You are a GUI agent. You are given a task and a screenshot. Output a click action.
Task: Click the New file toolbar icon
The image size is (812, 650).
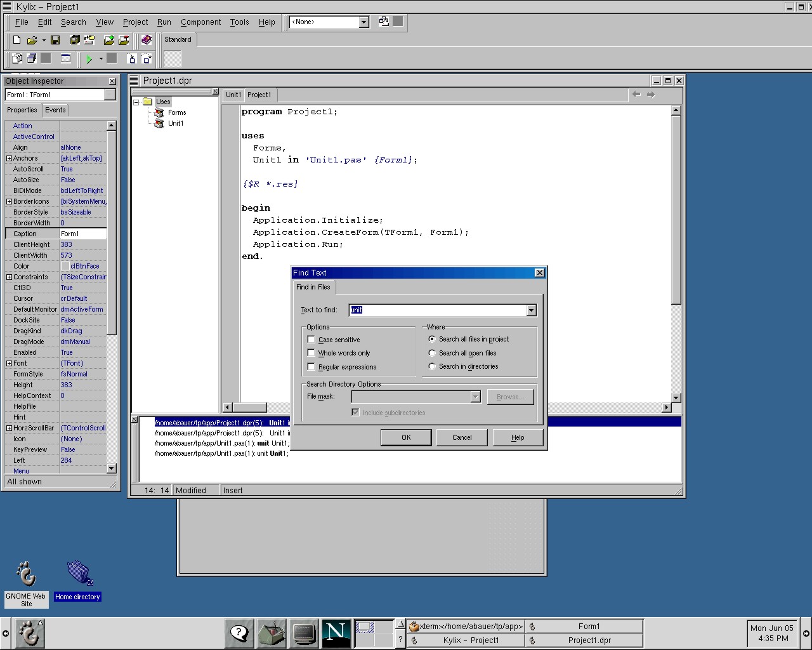pos(17,40)
